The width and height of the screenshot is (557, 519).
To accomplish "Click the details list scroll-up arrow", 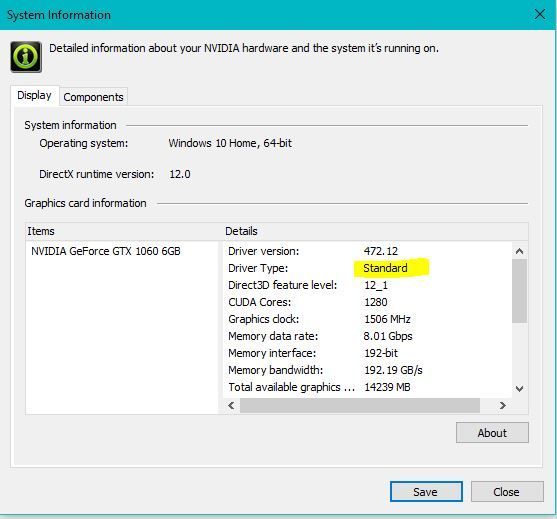I will pyautogui.click(x=519, y=251).
